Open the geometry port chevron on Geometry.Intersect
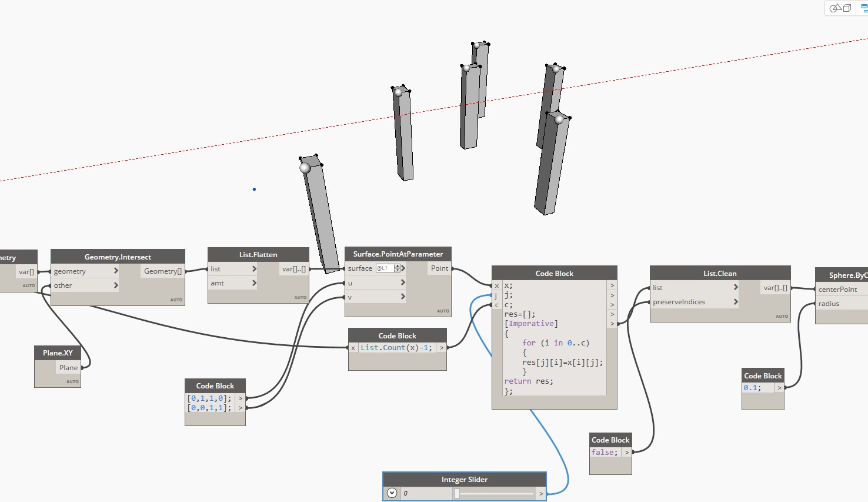The height and width of the screenshot is (502, 868). [116, 271]
